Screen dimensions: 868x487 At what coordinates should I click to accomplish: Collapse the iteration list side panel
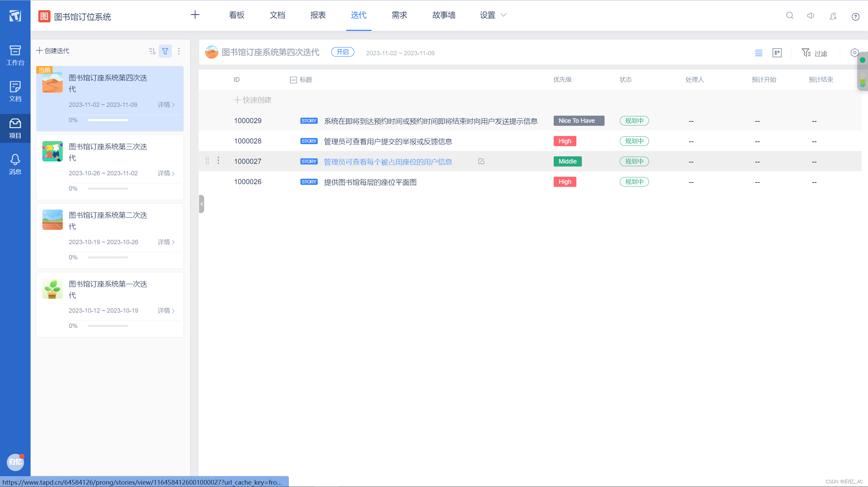click(x=201, y=204)
